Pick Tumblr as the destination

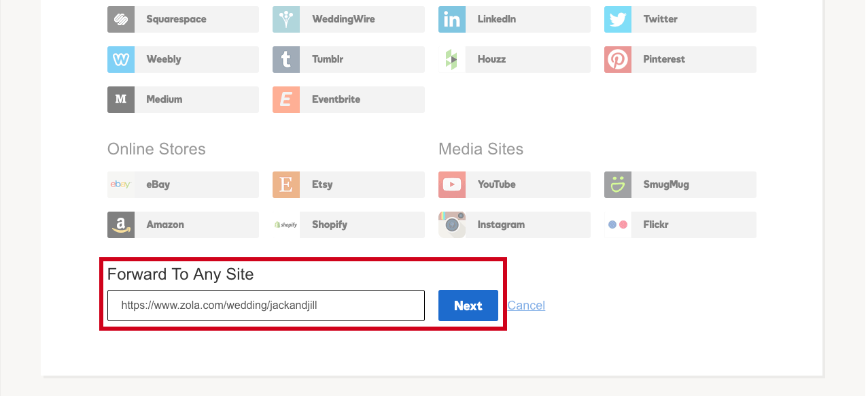coord(349,59)
